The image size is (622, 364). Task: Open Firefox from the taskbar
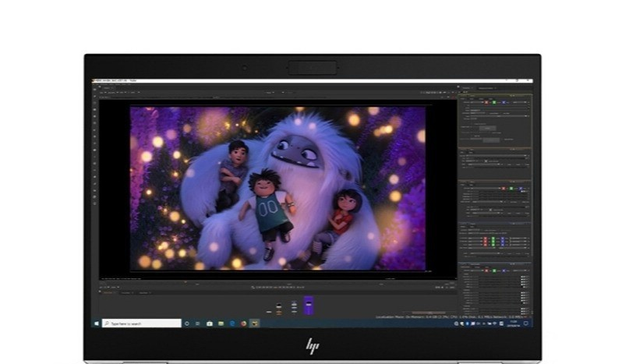coord(243,323)
